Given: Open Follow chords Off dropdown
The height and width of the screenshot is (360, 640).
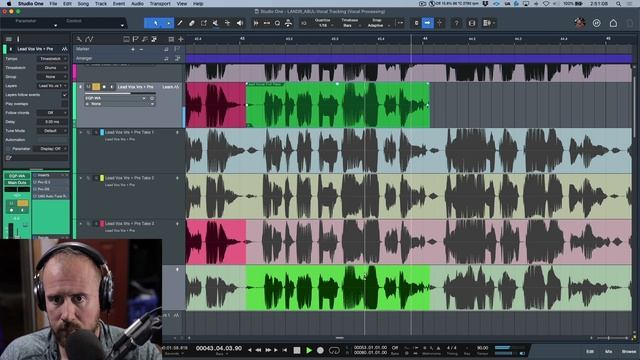Looking at the screenshot, I should click(x=52, y=113).
